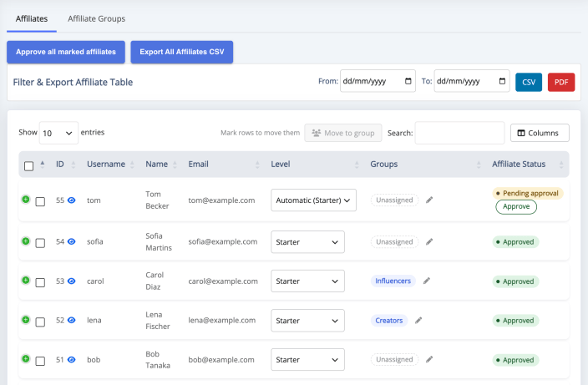
Task: Click the Creators group badge
Action: (x=389, y=321)
